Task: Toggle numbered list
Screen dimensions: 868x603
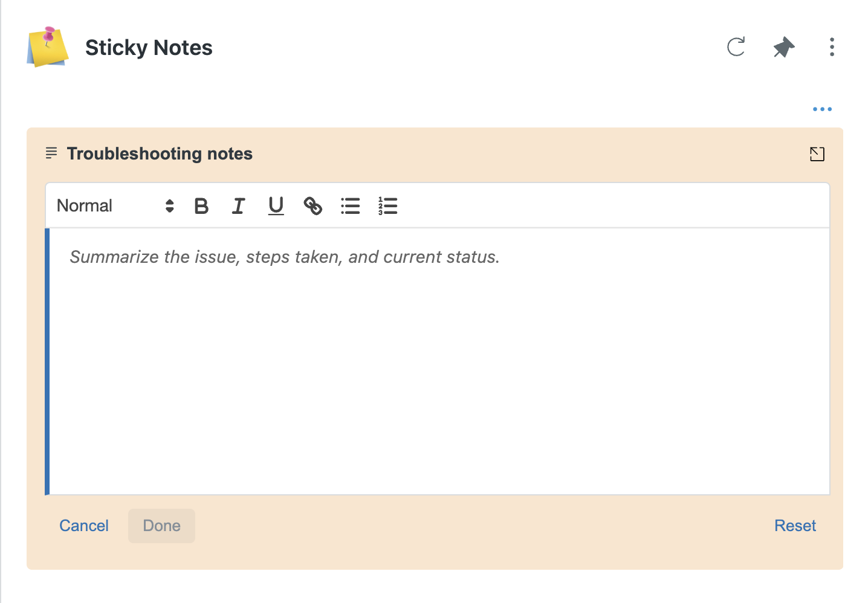Action: coord(387,206)
